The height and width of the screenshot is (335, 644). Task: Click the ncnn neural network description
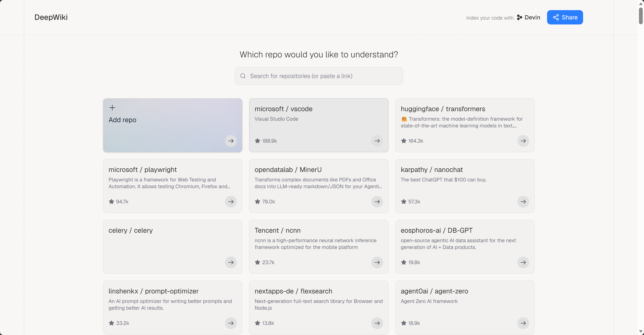[x=315, y=244]
